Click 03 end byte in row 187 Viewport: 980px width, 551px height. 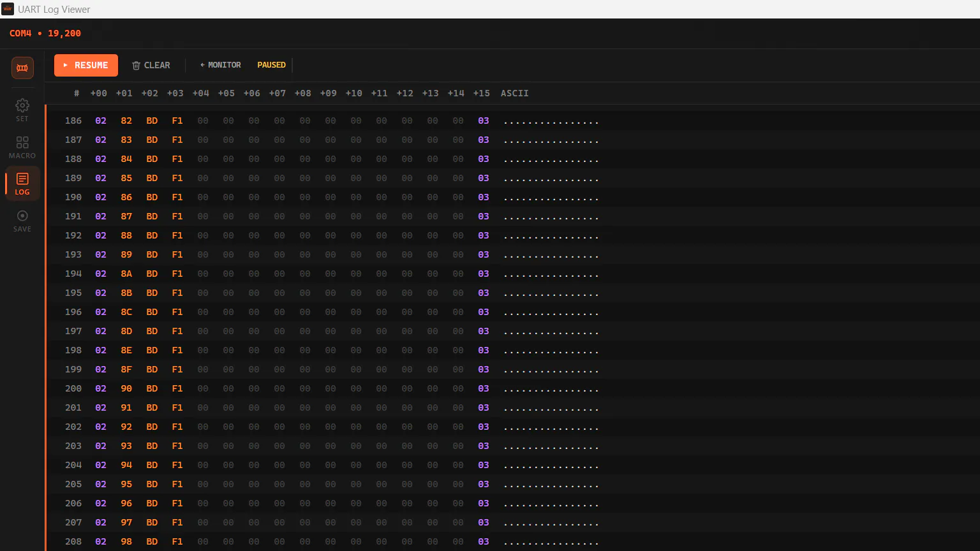point(484,140)
